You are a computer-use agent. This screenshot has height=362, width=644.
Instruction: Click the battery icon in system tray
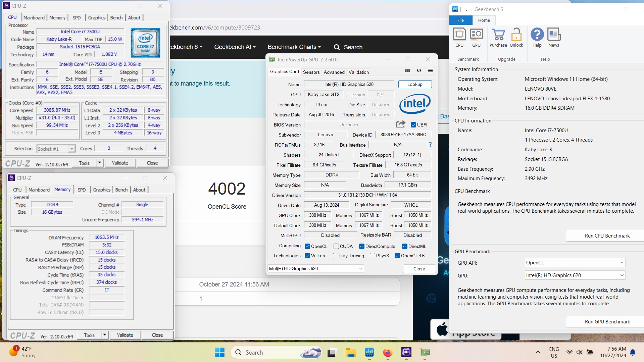click(x=590, y=352)
